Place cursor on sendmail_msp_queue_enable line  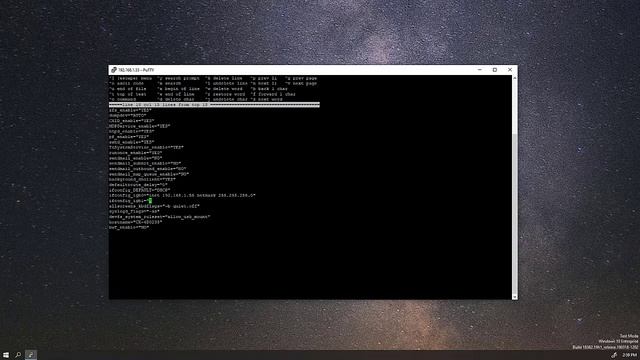point(149,174)
